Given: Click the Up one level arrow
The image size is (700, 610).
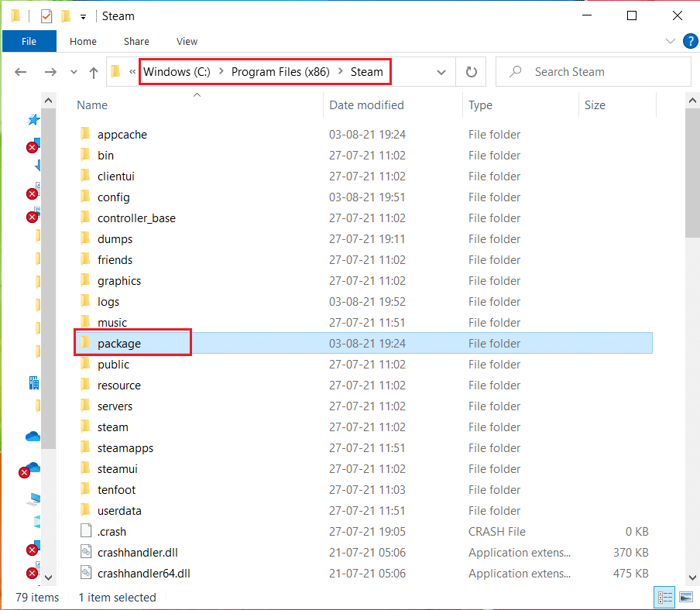Looking at the screenshot, I should 94,71.
